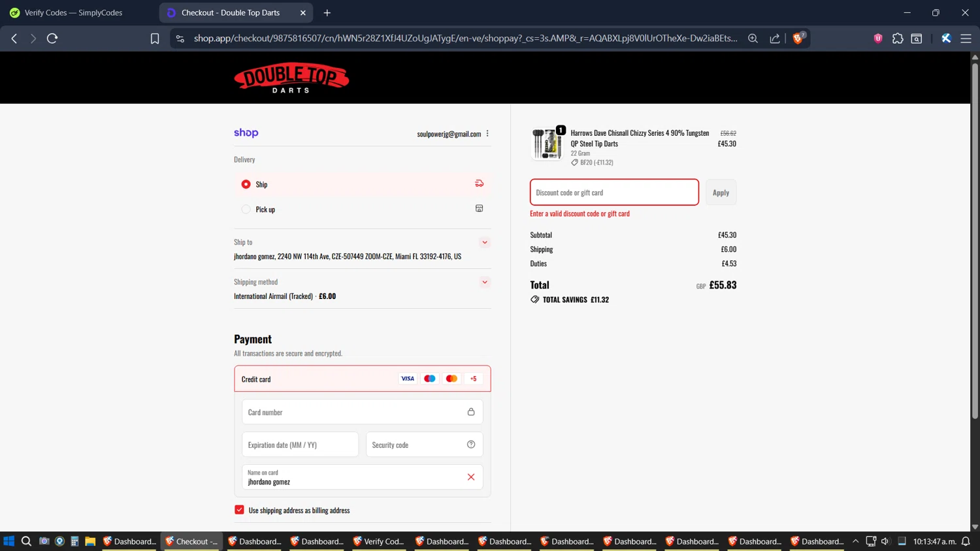Open the blue extension icon in toolbar

pyautogui.click(x=946, y=39)
